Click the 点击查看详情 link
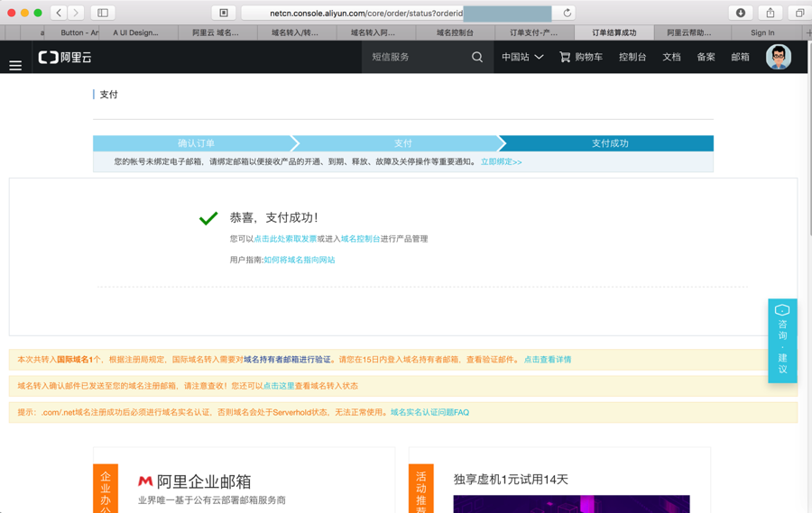Viewport: 812px width, 513px height. [x=548, y=359]
